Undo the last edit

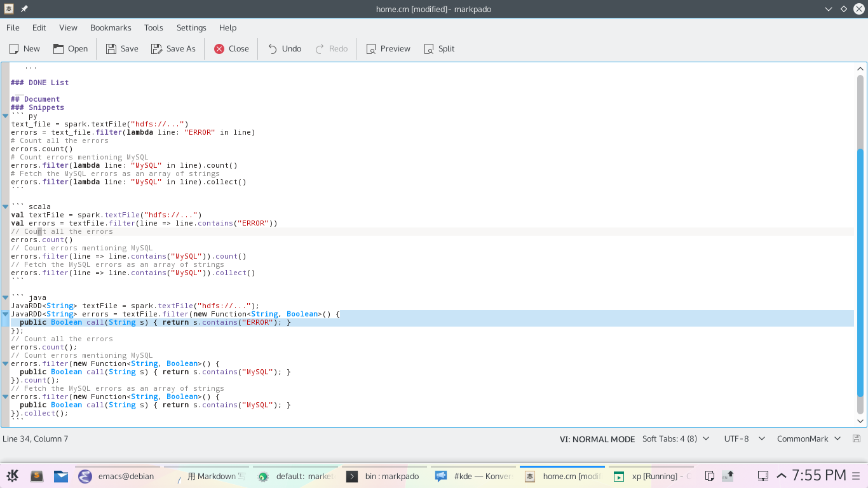click(x=284, y=48)
